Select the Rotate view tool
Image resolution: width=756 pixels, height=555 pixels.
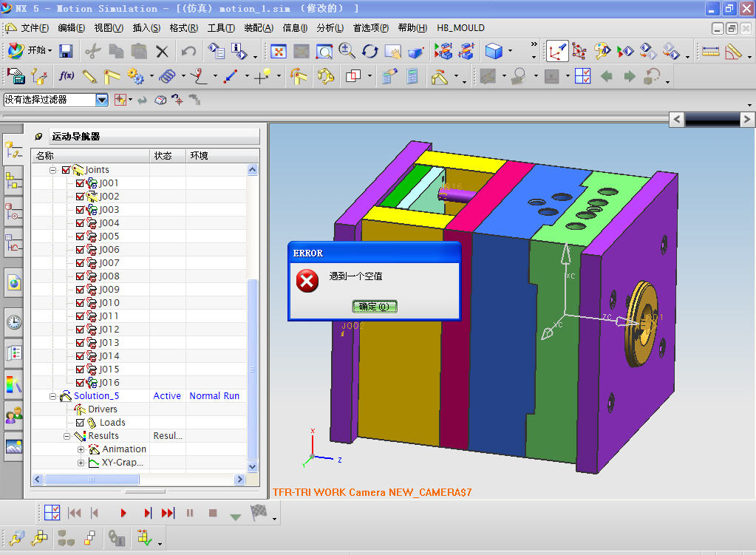tap(370, 51)
